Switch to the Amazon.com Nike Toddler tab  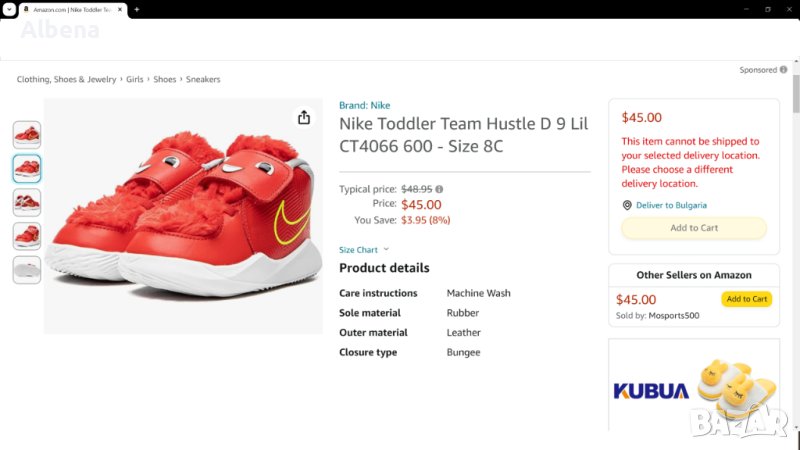pyautogui.click(x=70, y=9)
